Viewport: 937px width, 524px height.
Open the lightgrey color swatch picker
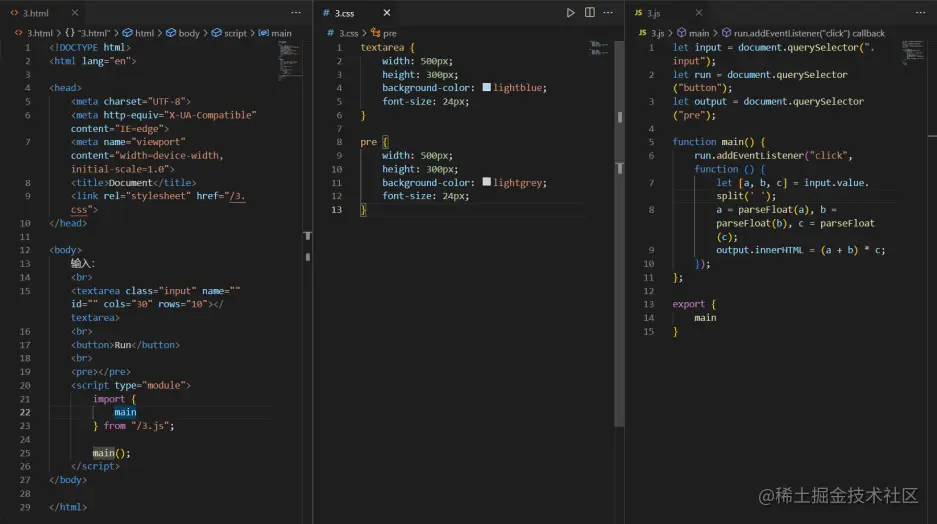pos(486,182)
